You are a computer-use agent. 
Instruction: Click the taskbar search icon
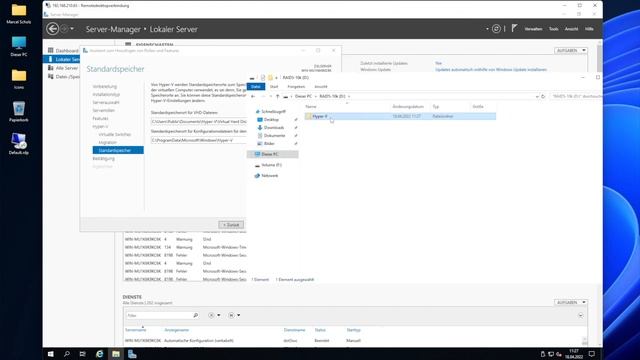point(67,354)
